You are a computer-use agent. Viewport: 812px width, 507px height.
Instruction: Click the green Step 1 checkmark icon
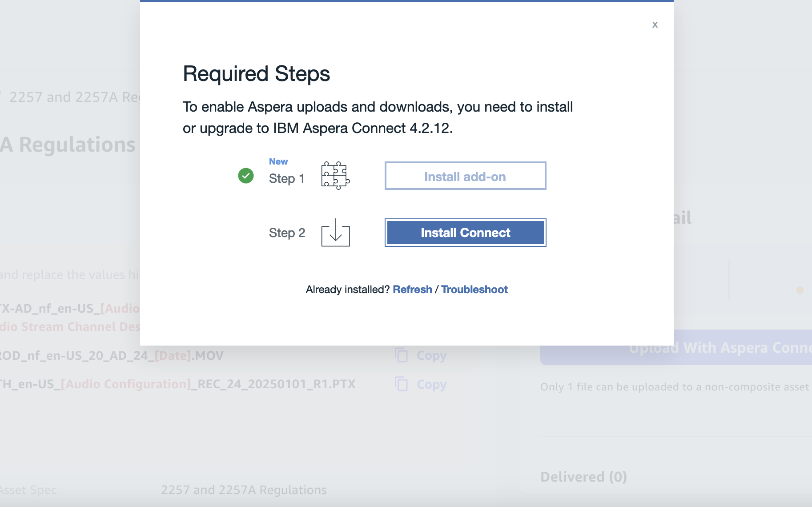coord(246,176)
